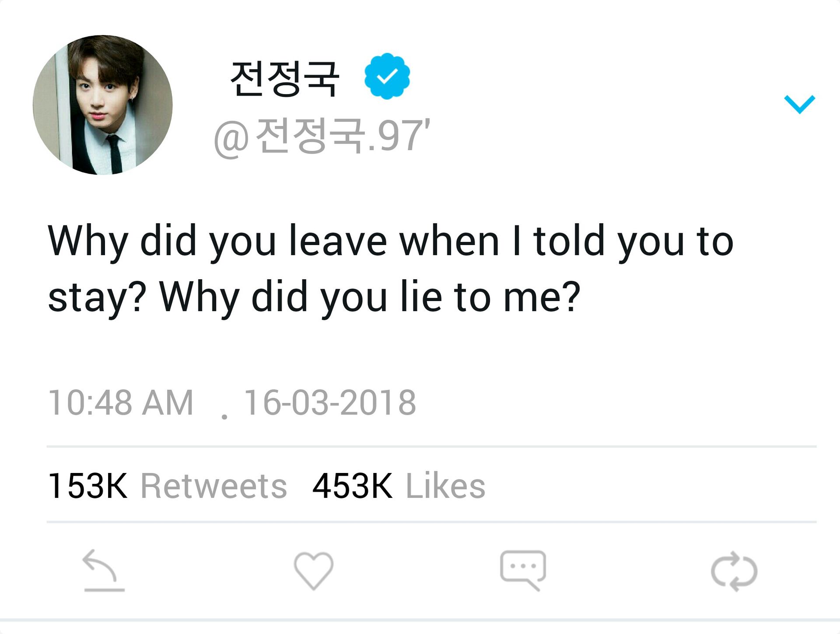Open the speech bubble message icon

[523, 571]
